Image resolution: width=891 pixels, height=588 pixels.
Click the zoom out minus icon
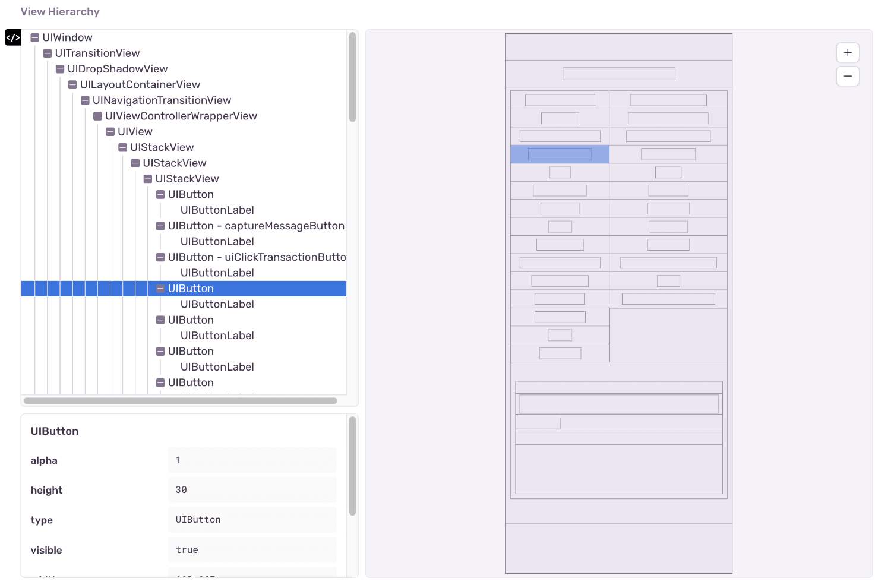848,76
